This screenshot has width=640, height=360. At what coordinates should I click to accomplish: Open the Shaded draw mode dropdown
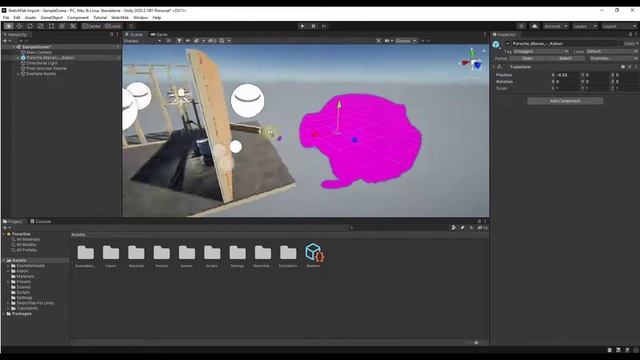coord(142,41)
